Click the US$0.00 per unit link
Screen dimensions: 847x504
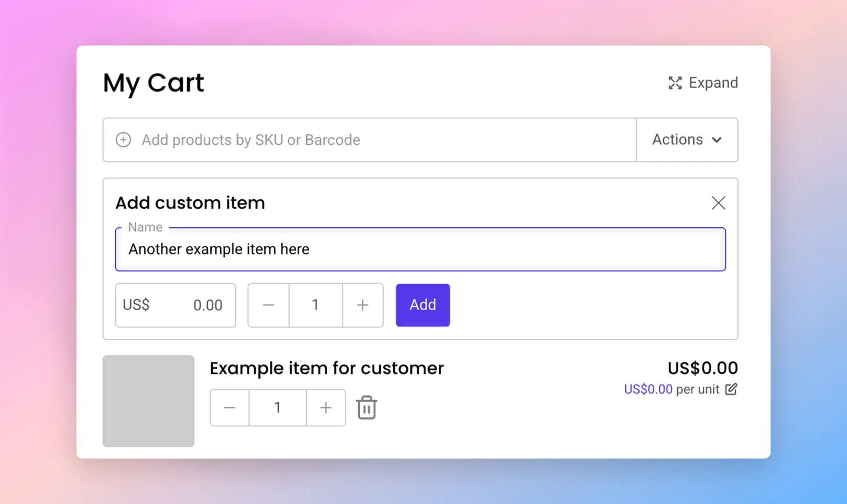[x=648, y=389]
